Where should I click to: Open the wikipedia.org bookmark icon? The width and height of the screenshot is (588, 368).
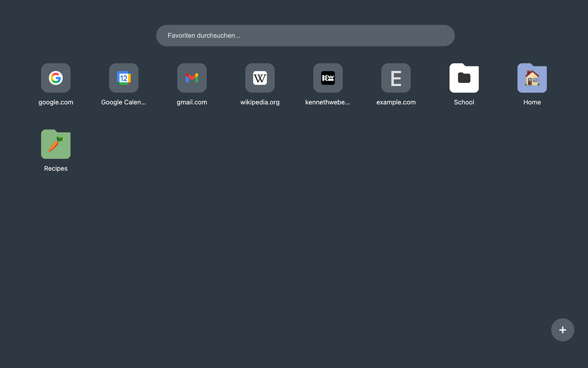click(260, 78)
